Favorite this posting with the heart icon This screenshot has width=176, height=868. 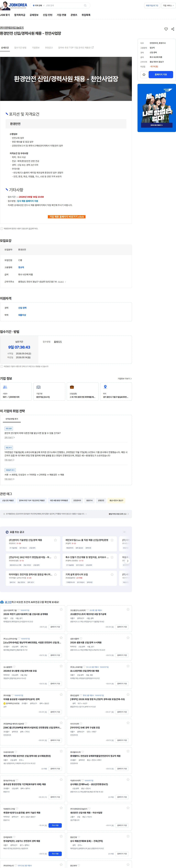tap(166, 29)
